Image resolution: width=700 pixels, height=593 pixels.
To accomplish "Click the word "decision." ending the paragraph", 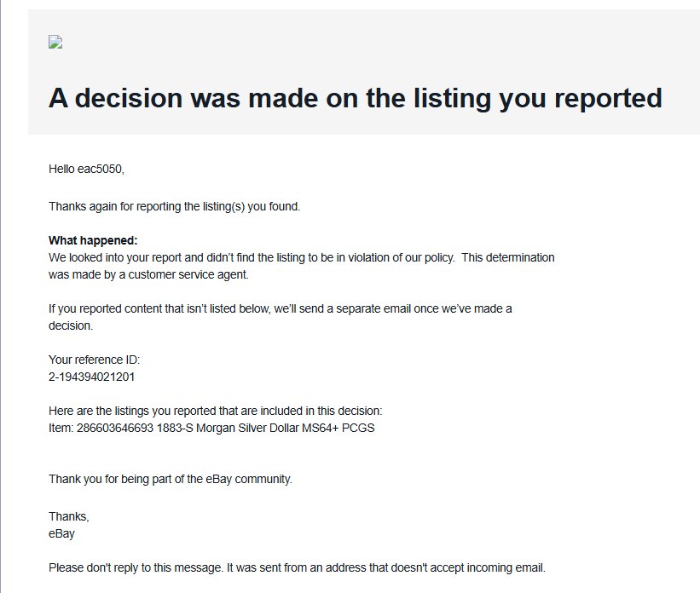I will [x=71, y=325].
